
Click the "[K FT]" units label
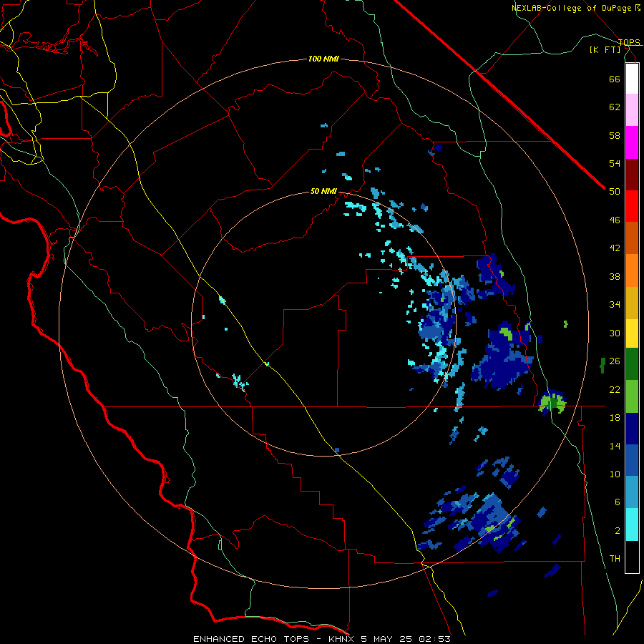(605, 49)
